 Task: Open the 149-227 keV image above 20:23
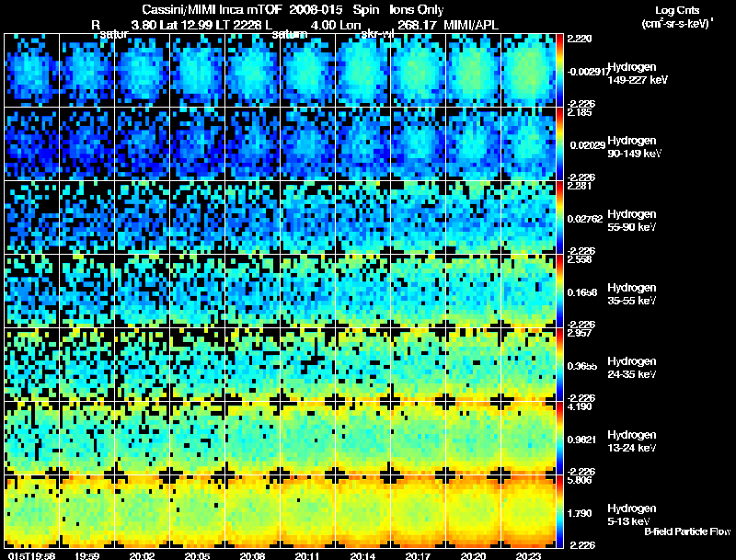click(x=528, y=71)
